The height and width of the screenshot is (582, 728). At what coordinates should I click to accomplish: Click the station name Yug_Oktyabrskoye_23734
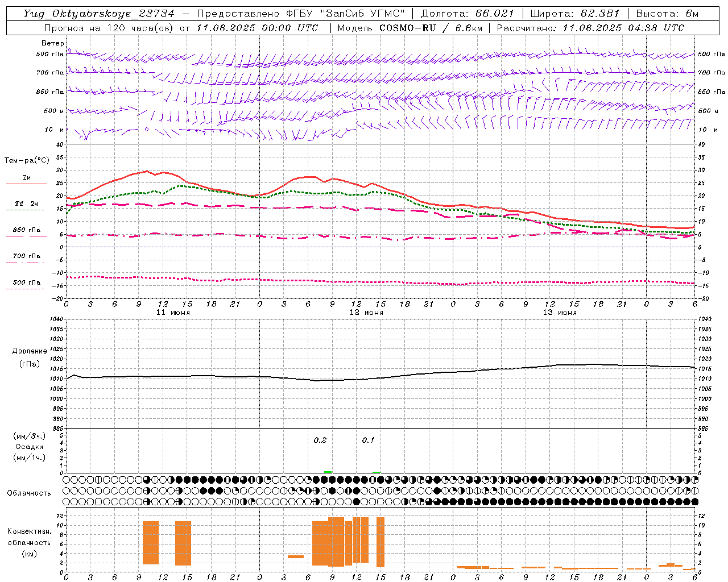tap(99, 14)
